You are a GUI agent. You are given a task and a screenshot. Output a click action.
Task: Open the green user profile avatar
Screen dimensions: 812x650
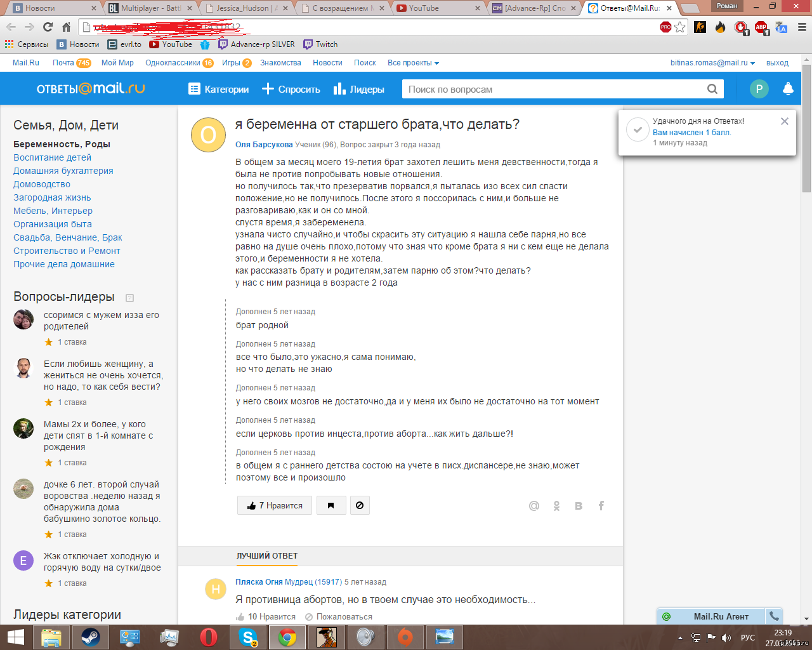pyautogui.click(x=759, y=89)
